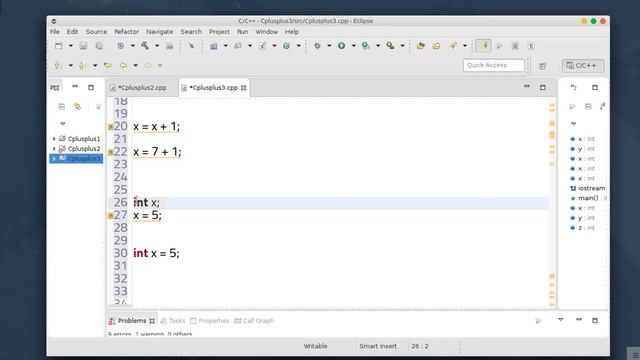Click the Open Perspective icon

pos(542,66)
